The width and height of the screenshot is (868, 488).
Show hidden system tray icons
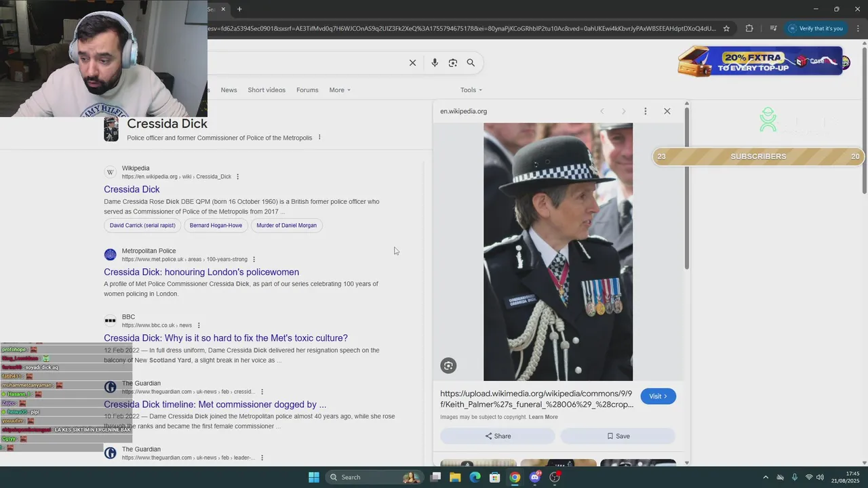pyautogui.click(x=766, y=477)
